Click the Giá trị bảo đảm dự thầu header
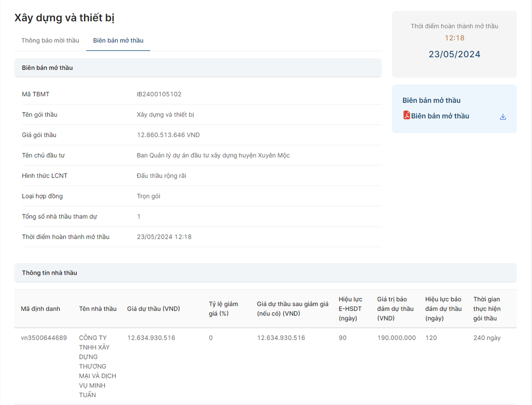Screen dimensions: 532x405 tap(395, 309)
